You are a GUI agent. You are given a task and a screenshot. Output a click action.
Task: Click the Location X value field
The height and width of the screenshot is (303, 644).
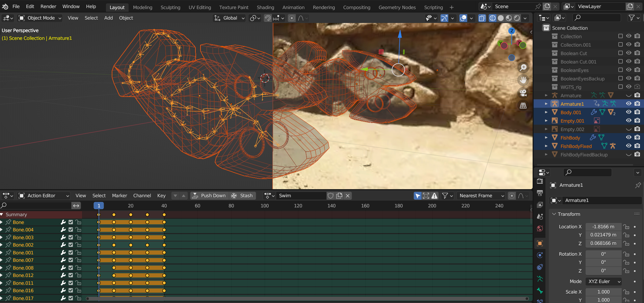pyautogui.click(x=603, y=227)
